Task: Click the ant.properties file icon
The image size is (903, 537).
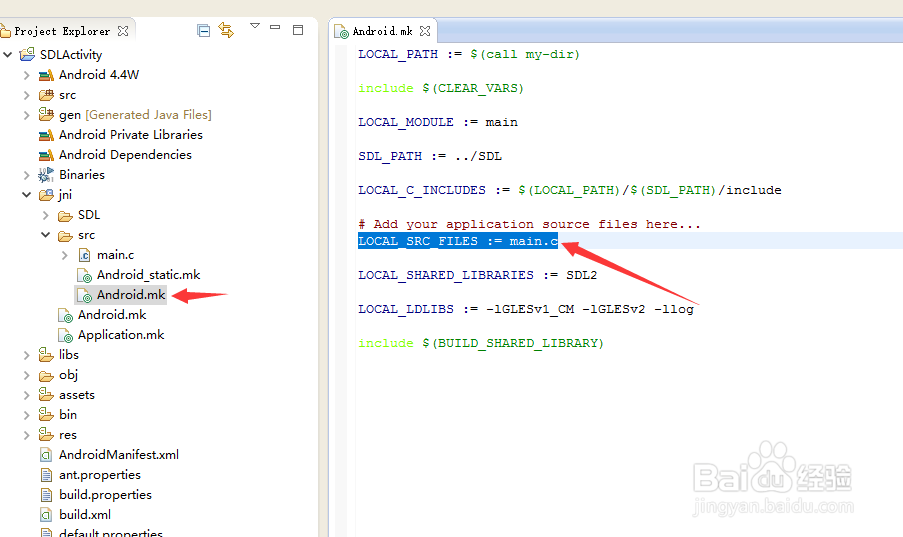Action: click(46, 475)
